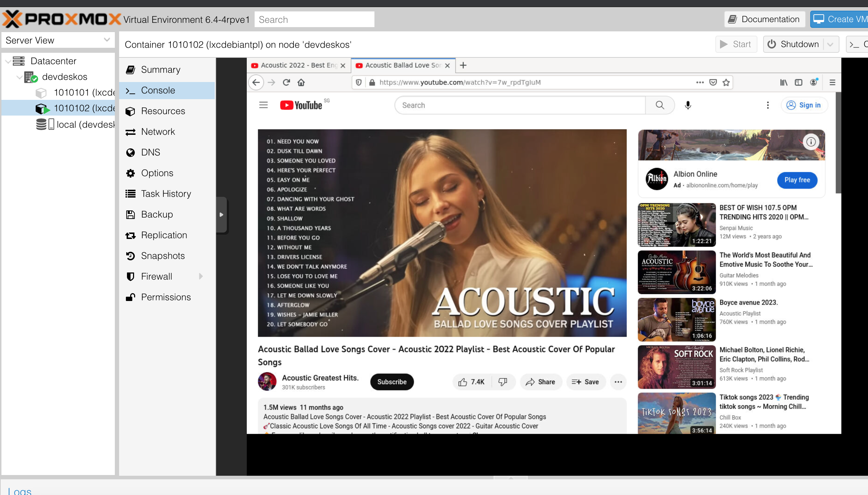Click the YouTube logo
Viewport: 868px width, 495px height.
point(301,105)
